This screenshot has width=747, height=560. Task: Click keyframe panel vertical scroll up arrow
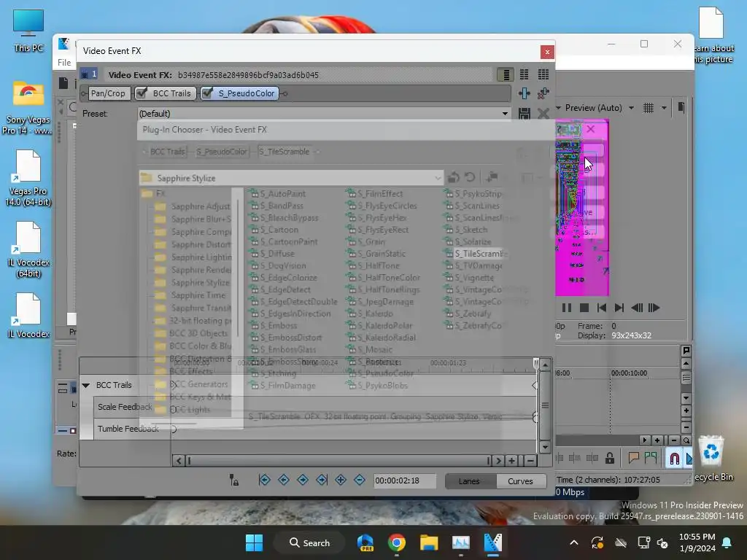[545, 365]
